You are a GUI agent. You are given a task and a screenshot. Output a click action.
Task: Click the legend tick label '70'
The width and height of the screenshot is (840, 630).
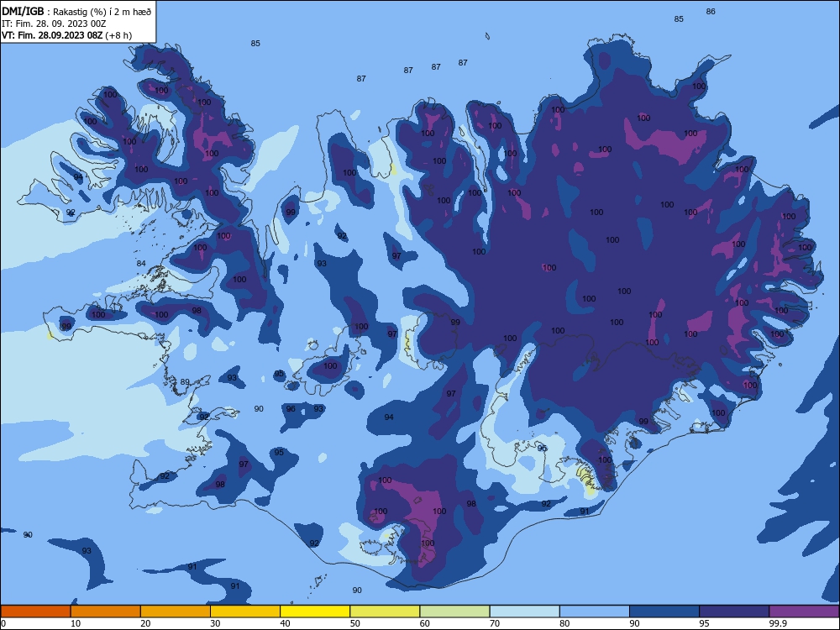click(495, 623)
